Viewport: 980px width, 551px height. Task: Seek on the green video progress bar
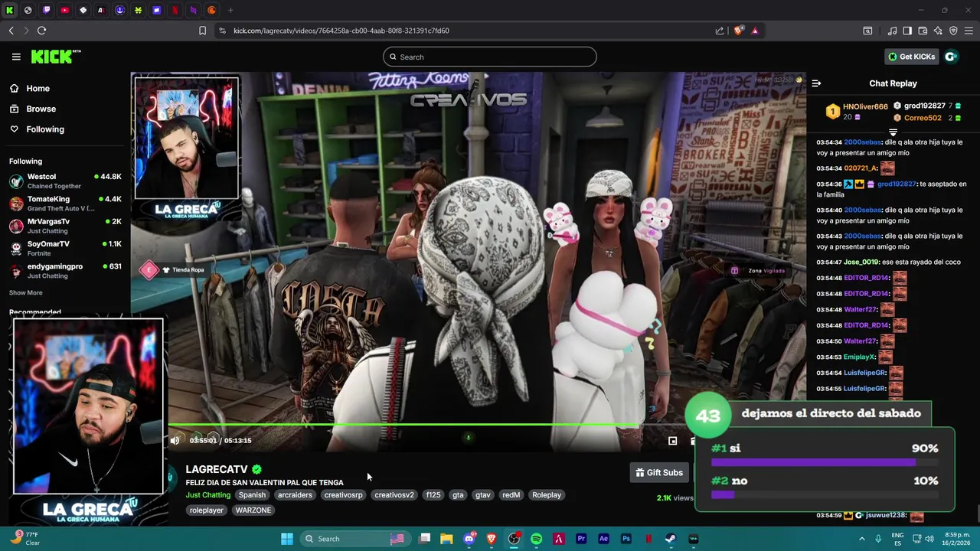403,424
